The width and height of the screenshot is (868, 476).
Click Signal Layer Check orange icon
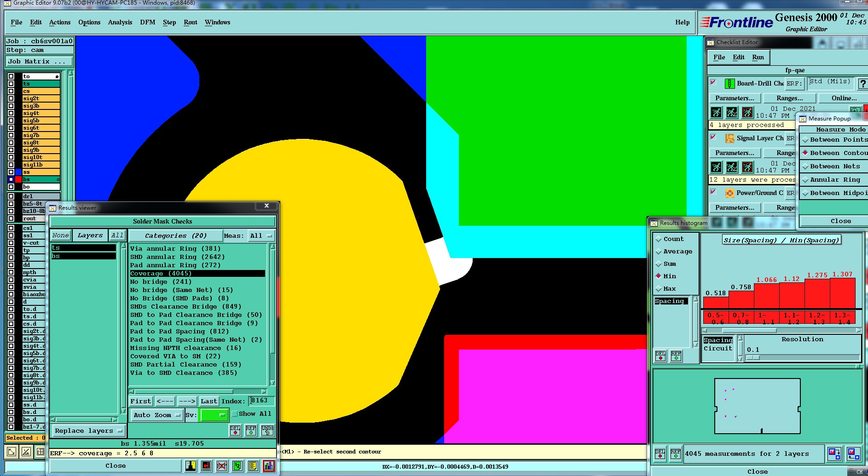[729, 138]
